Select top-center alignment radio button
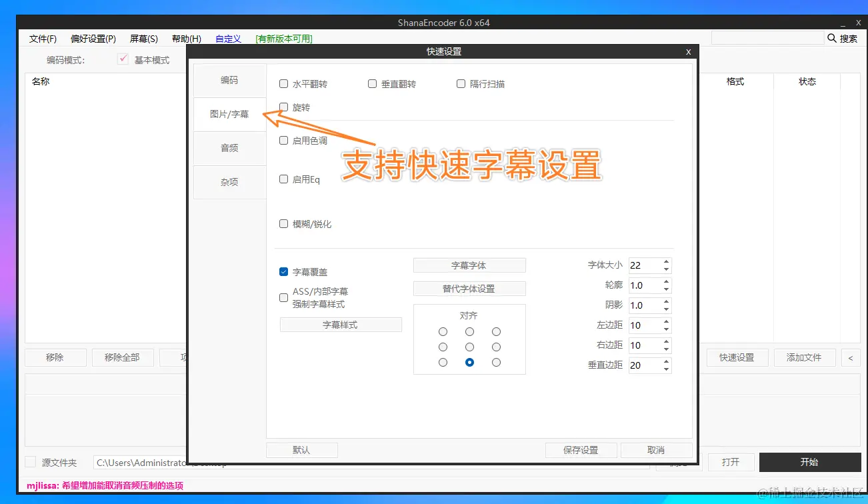This screenshot has height=504, width=868. pyautogui.click(x=470, y=331)
